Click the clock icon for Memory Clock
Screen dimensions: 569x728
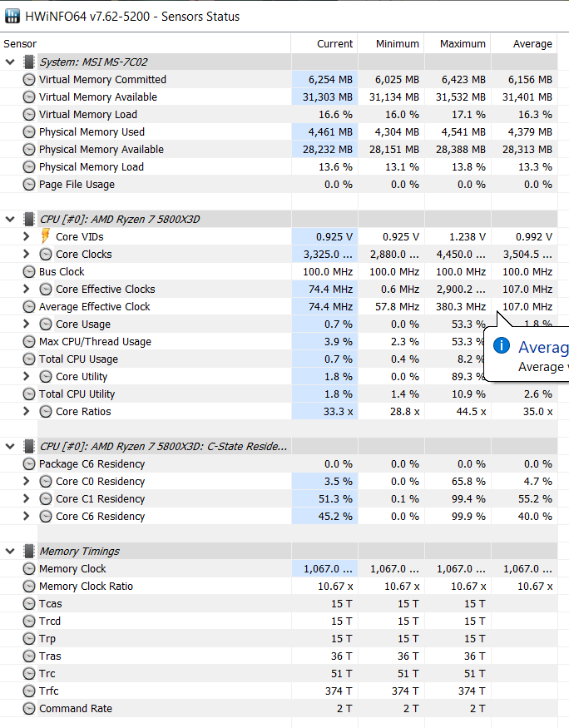click(29, 569)
